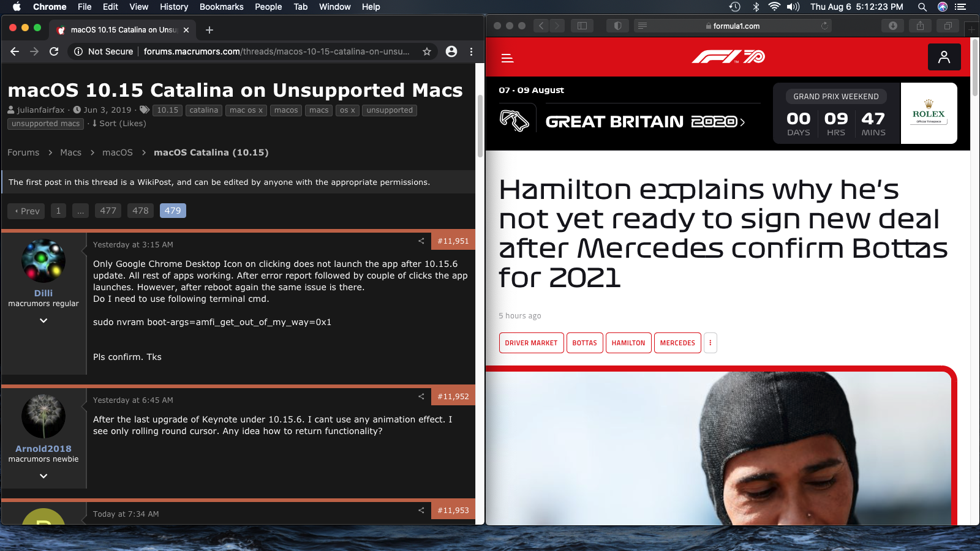Image resolution: width=980 pixels, height=551 pixels.
Task: Open Chrome profile avatar menu
Action: click(451, 51)
